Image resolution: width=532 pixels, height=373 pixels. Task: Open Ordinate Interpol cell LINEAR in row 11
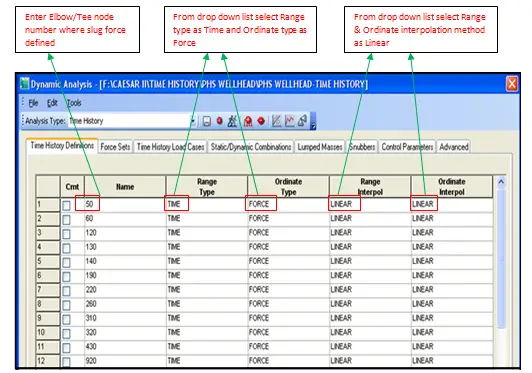452,347
